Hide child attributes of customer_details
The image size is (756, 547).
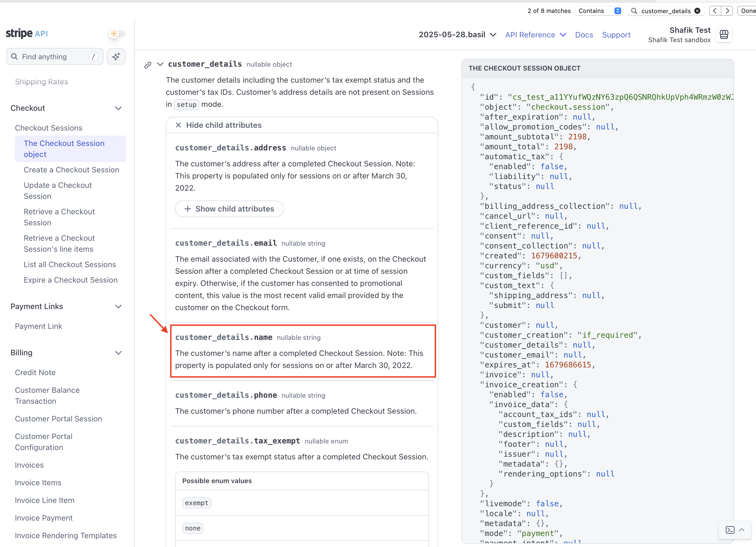(219, 125)
